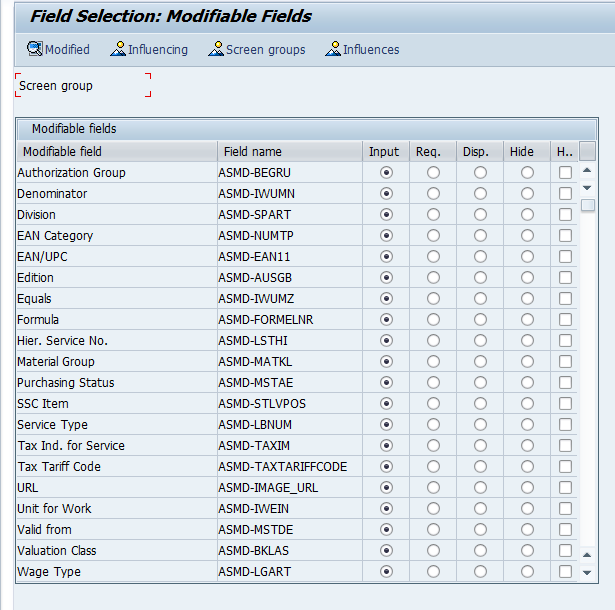Click the Screen group input field

[x=84, y=86]
